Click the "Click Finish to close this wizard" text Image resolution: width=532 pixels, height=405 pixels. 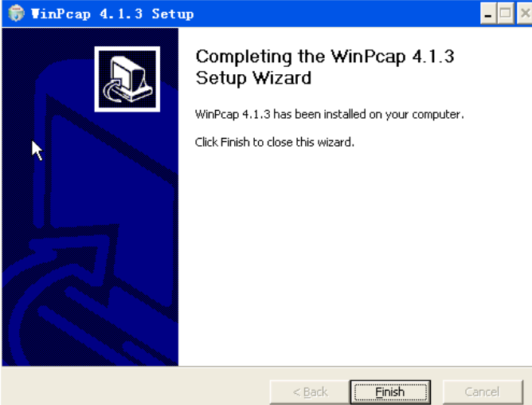pos(275,142)
